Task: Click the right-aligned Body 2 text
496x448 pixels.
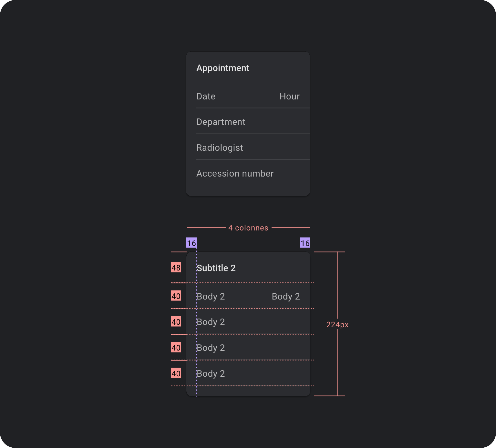Action: click(x=286, y=297)
